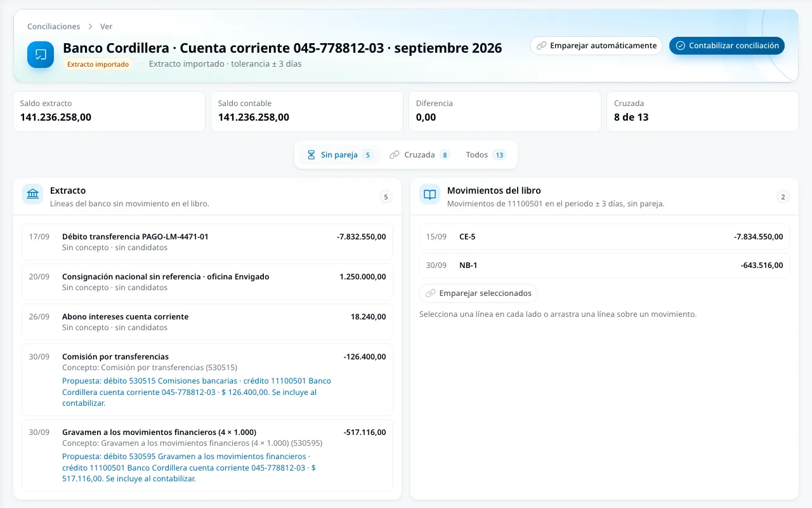Screen dimensions: 812x508
Task: Click the amount -643.516,00 for NB-1
Action: pyautogui.click(x=762, y=265)
